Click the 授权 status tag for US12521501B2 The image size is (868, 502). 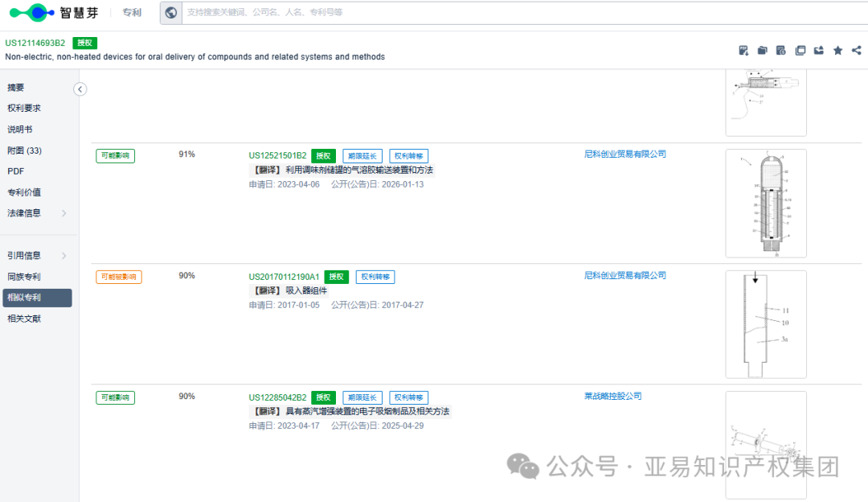pos(323,155)
